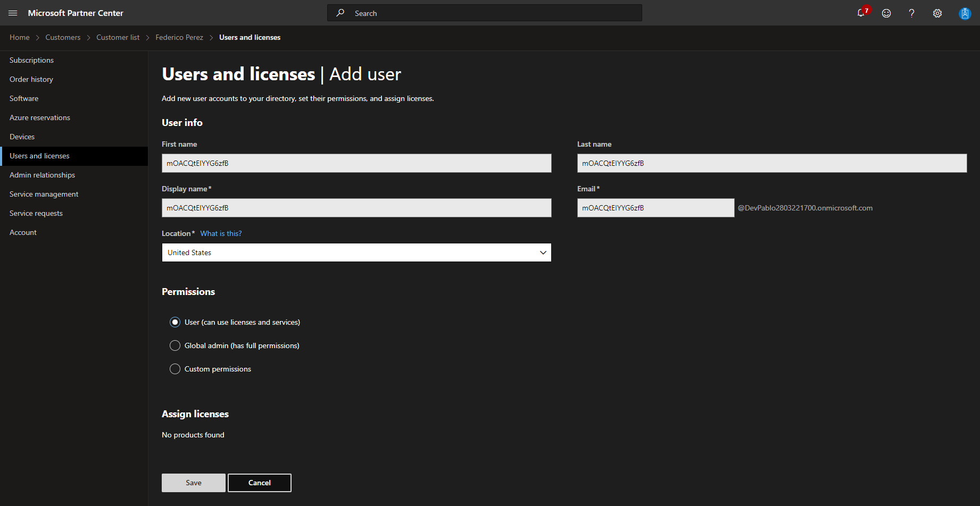Select Custom permissions radio button

(175, 369)
